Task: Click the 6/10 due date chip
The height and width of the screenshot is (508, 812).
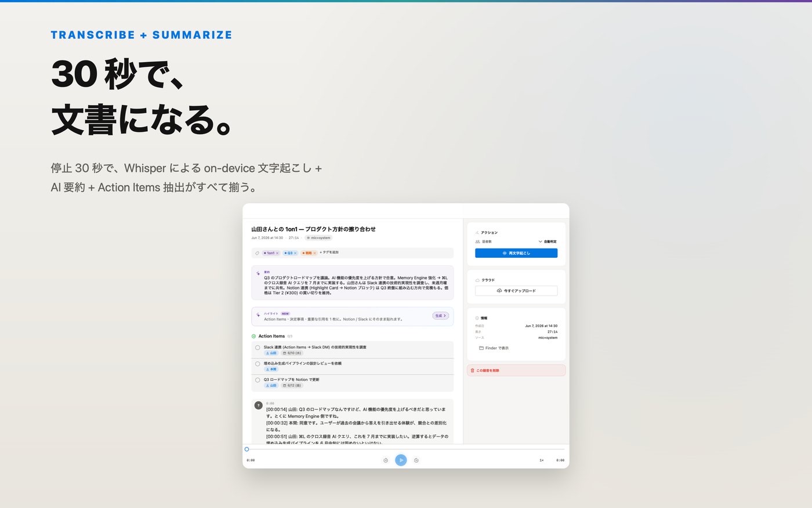Action: point(292,353)
